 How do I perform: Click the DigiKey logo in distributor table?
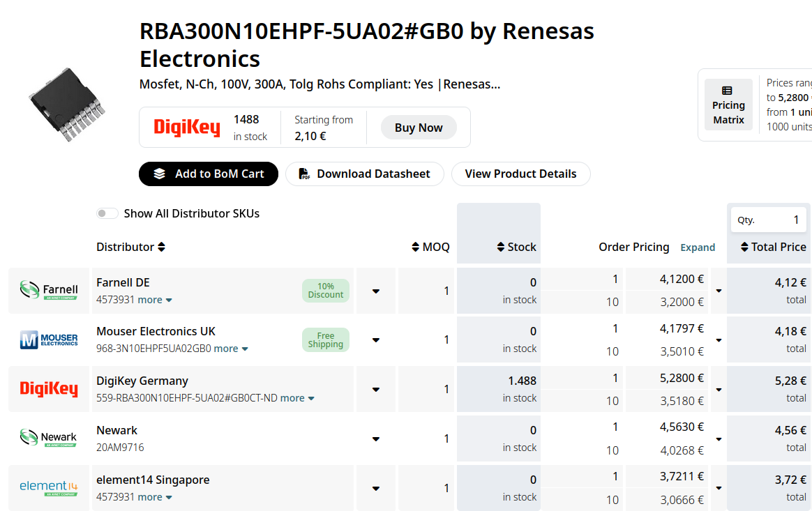point(49,389)
